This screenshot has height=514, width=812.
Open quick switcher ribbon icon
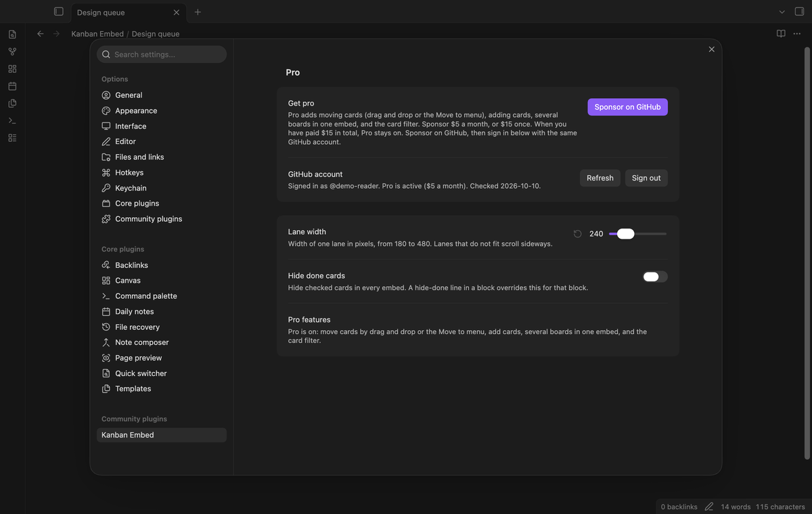click(x=12, y=34)
